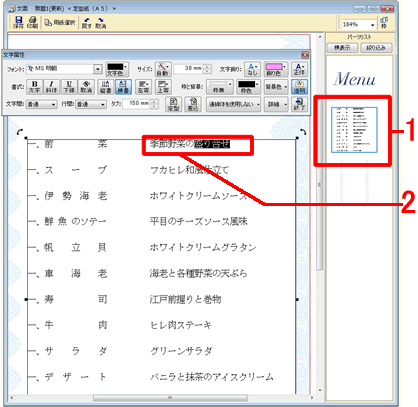Open the 背景色 background color dropdown
418x407 pixels.
coord(276,87)
